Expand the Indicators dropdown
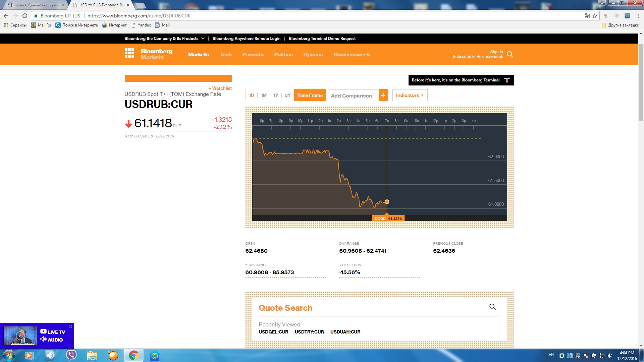 click(x=410, y=96)
